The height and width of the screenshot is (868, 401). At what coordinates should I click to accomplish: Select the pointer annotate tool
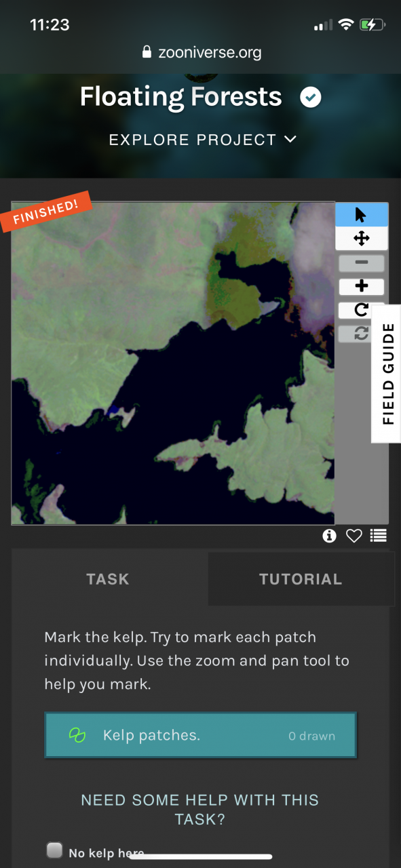(361, 215)
